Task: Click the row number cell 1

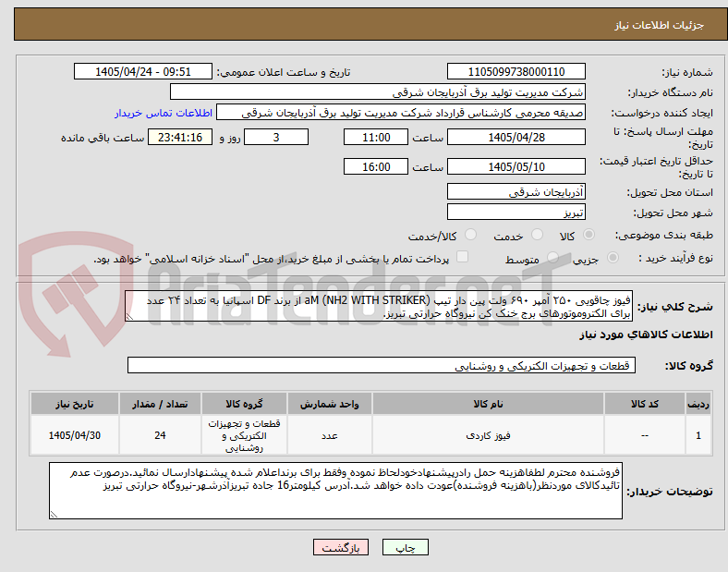Action: click(x=698, y=435)
